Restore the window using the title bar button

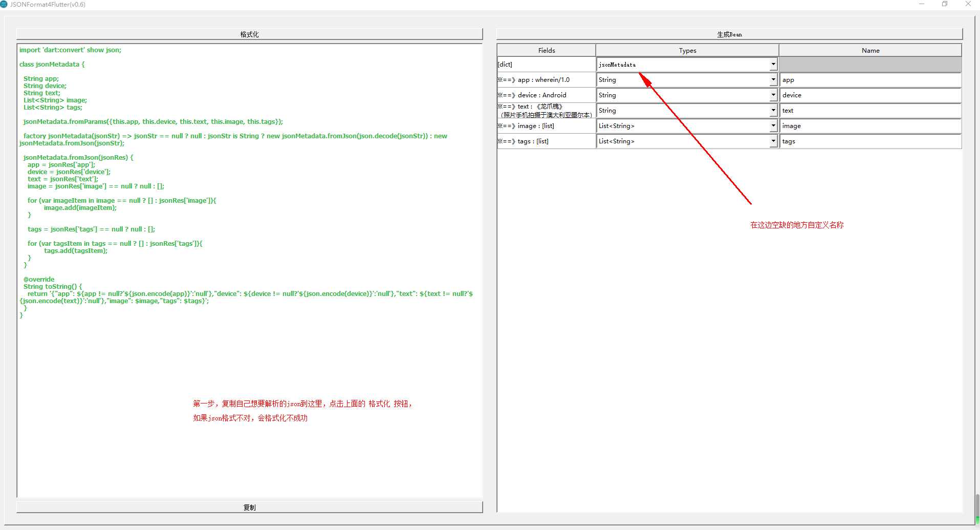click(945, 4)
